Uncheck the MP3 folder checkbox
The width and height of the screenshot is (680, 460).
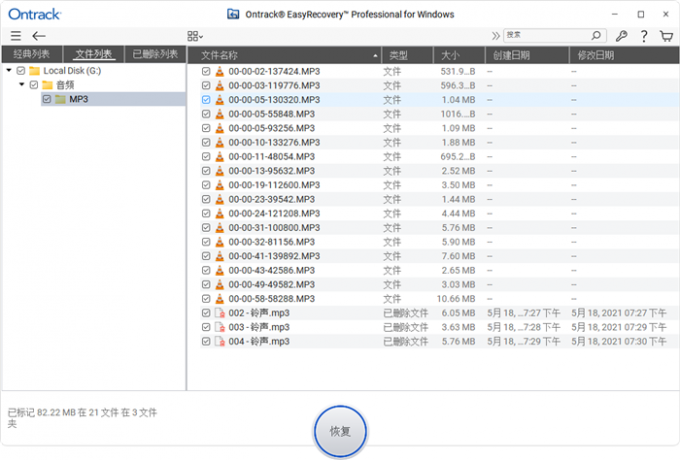tap(46, 99)
